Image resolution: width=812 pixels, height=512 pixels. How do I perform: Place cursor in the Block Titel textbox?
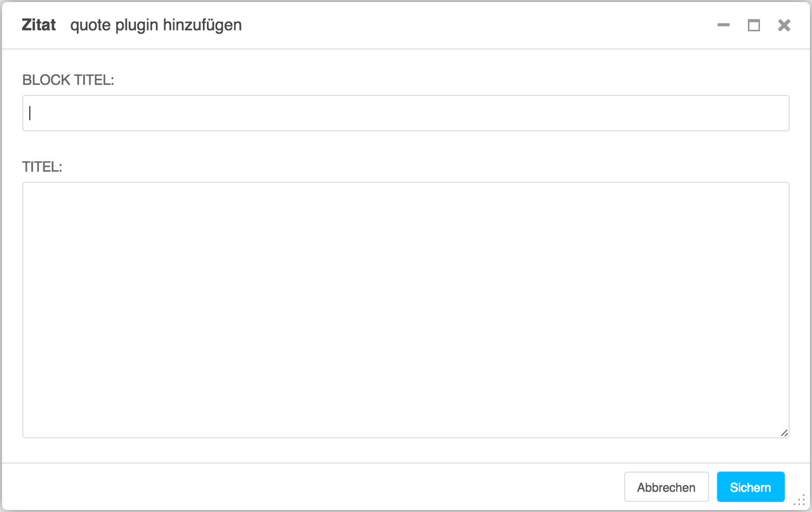(x=406, y=113)
